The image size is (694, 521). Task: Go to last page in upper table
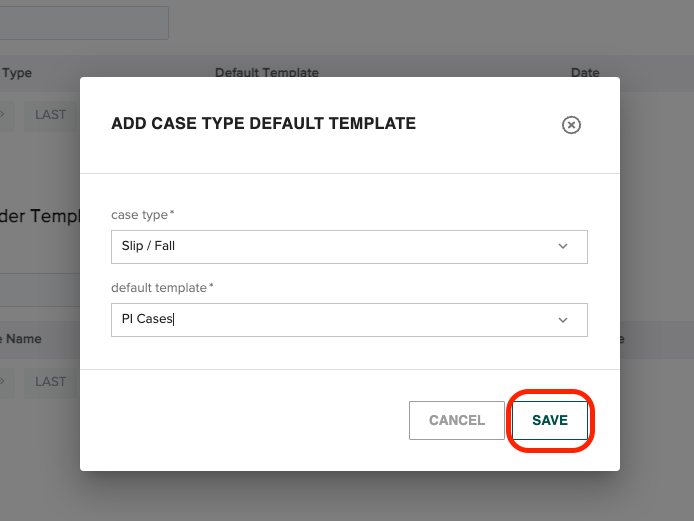tap(50, 114)
